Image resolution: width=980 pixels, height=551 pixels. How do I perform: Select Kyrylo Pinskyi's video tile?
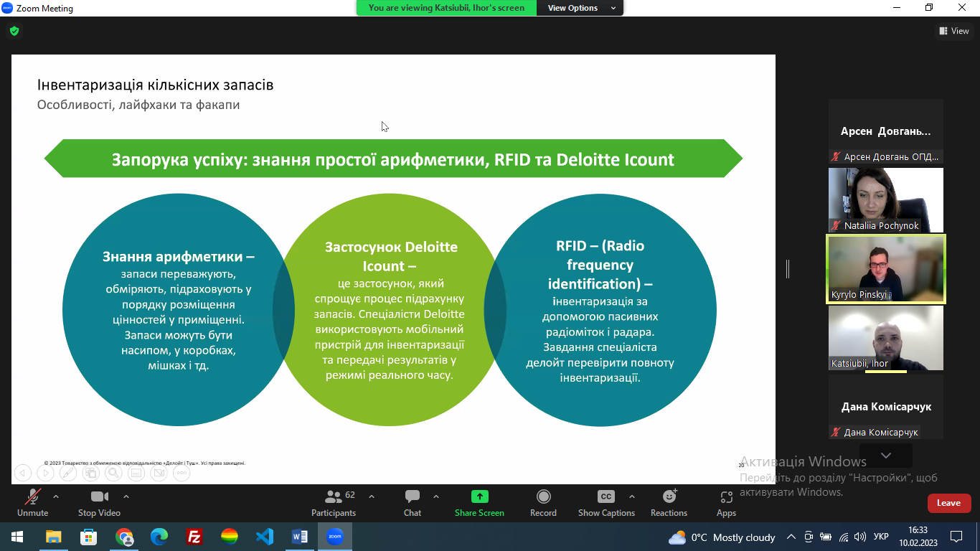(886, 269)
